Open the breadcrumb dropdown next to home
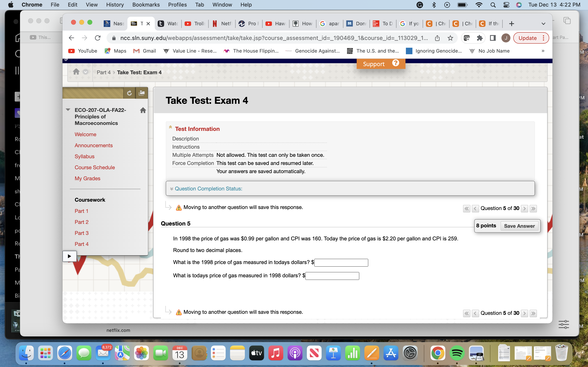Image resolution: width=588 pixels, height=367 pixels. (x=85, y=72)
